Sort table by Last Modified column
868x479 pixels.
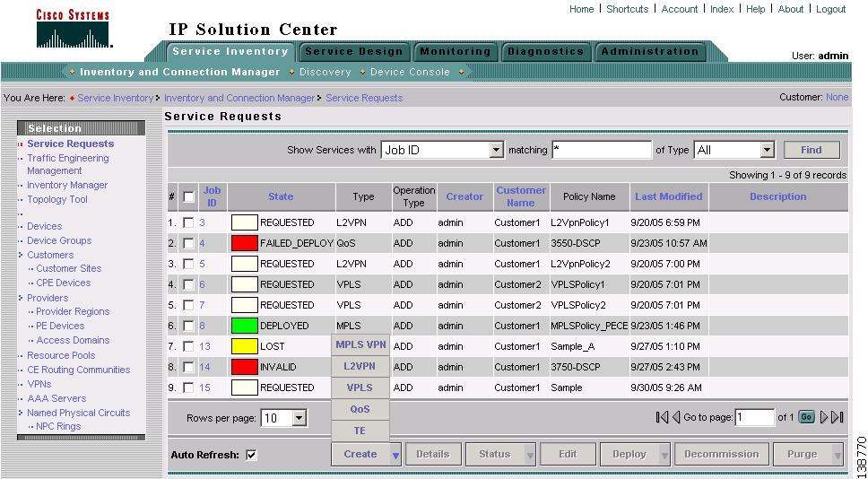pos(668,196)
